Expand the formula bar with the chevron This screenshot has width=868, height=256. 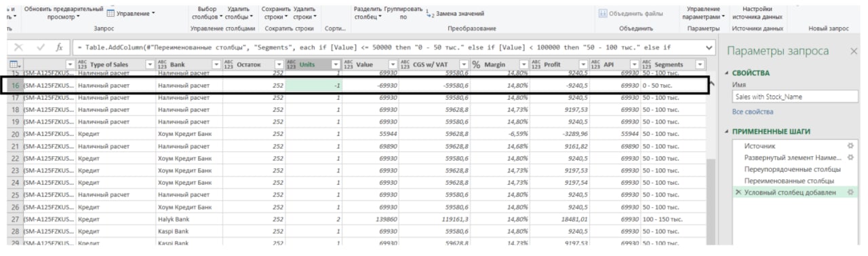tap(709, 48)
